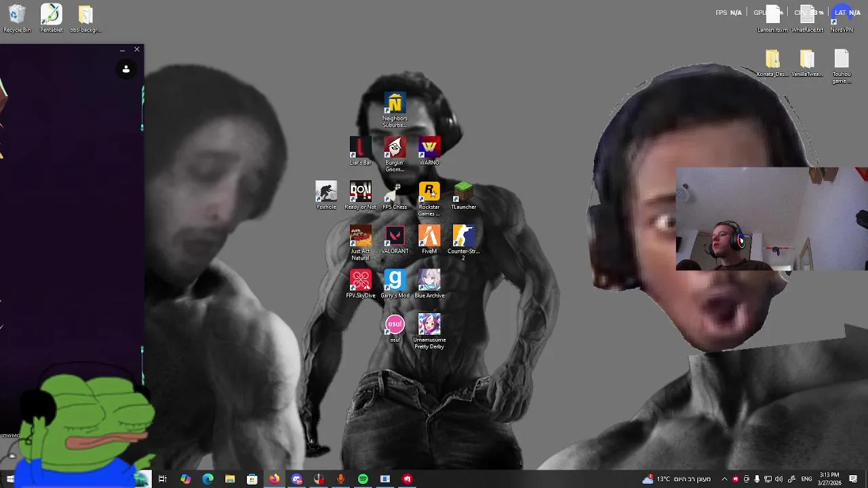Launch Ready or Not desktop shortcut
This screenshot has height=488, width=868.
pyautogui.click(x=360, y=195)
